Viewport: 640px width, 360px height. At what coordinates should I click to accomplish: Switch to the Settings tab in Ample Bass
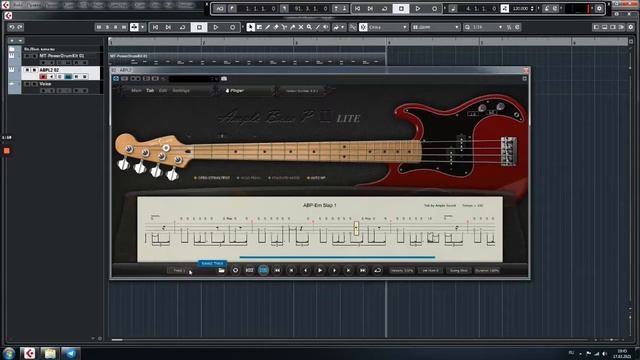(181, 91)
